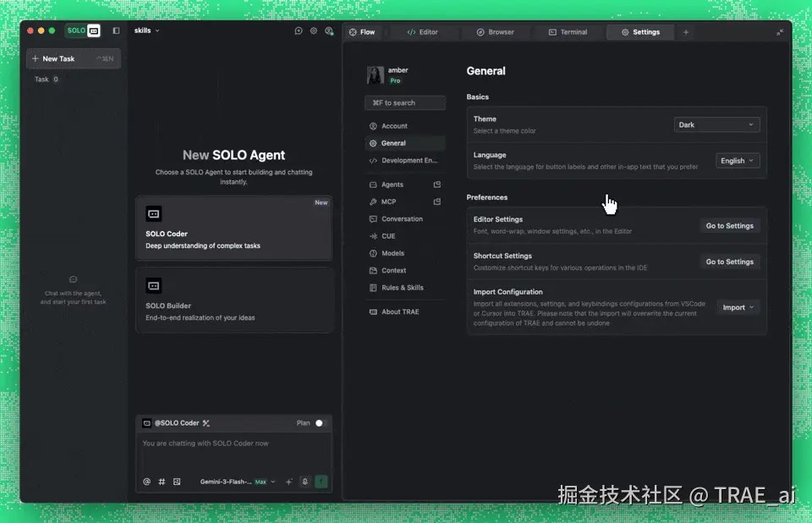Click the green send arrow button

pos(321,482)
